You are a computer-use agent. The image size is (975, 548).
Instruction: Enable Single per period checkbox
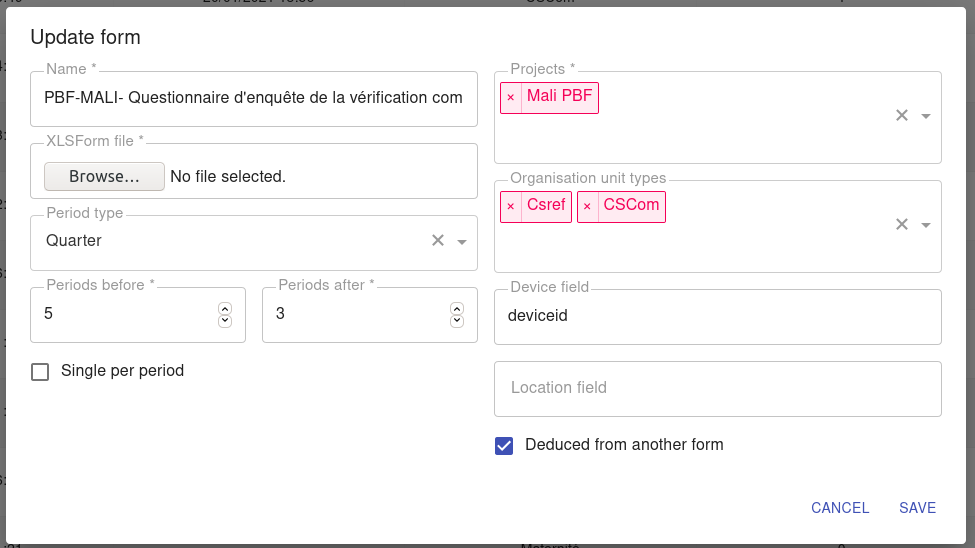(40, 372)
